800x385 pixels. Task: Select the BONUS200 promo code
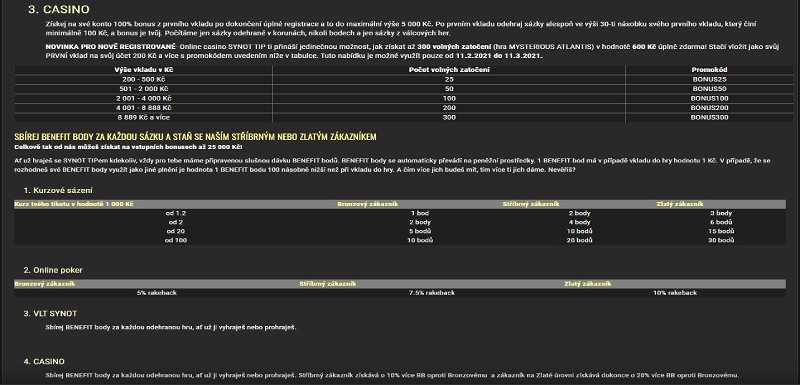709,108
